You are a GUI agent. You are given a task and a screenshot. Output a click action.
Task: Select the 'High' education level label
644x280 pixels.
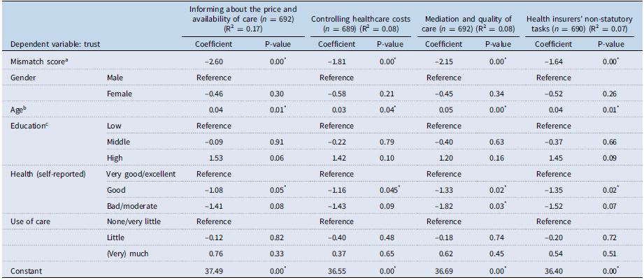[x=115, y=157]
